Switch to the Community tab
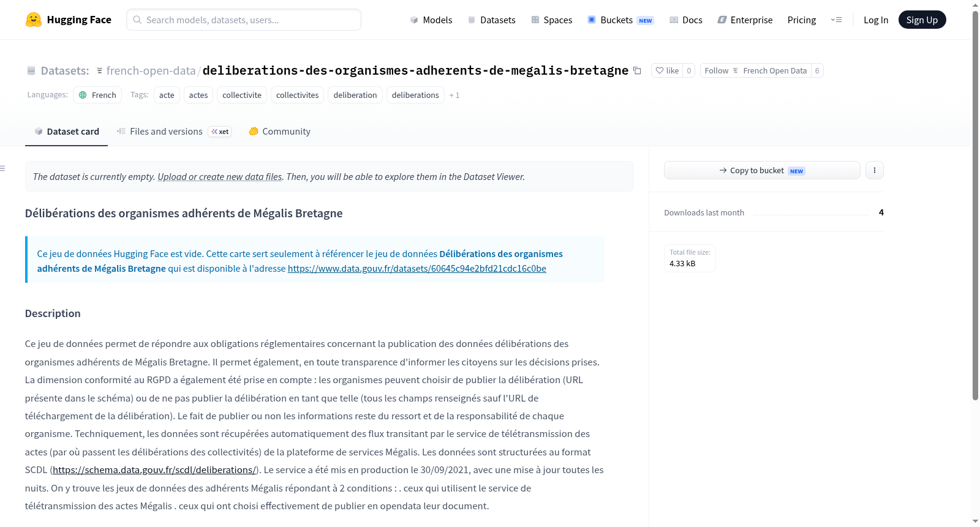980x527 pixels. click(279, 132)
